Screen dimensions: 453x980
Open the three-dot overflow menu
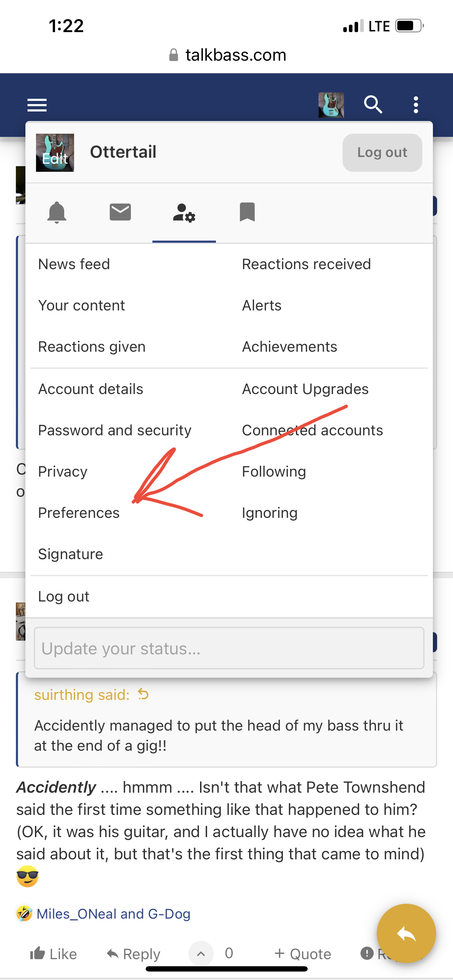tap(416, 105)
